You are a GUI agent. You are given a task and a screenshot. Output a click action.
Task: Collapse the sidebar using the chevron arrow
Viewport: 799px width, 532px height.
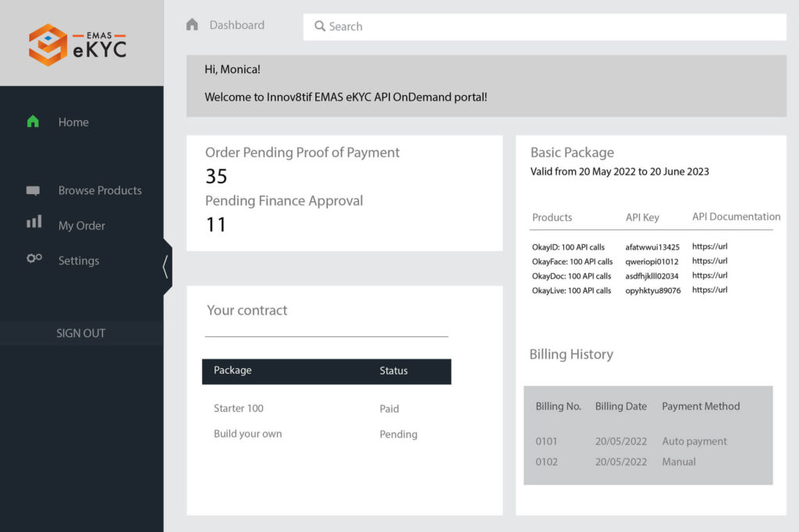click(165, 266)
